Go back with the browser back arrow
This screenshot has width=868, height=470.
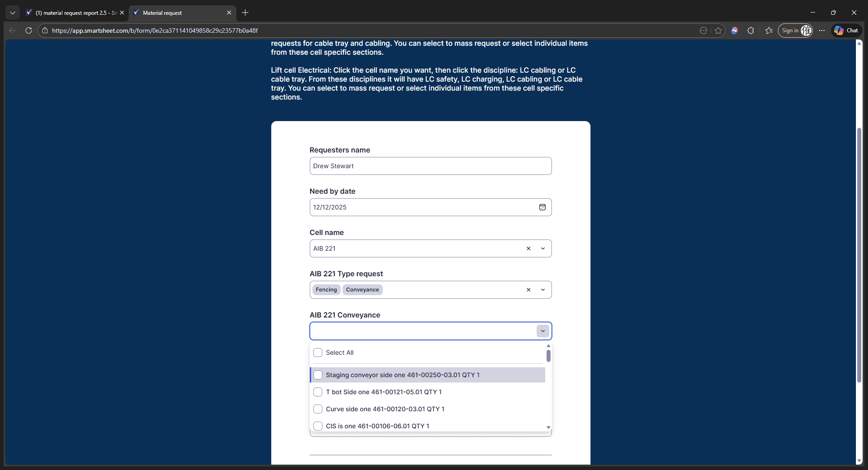coord(13,30)
